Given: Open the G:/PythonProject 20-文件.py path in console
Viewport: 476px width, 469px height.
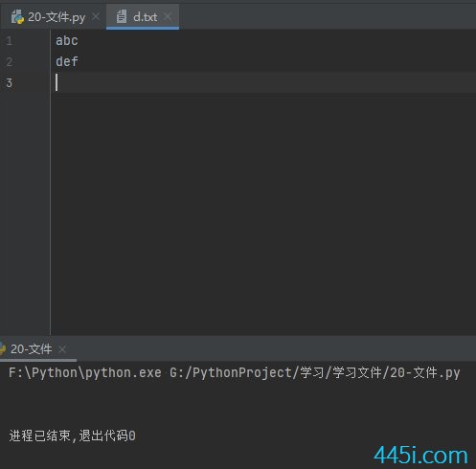Looking at the screenshot, I should pyautogui.click(x=315, y=372).
